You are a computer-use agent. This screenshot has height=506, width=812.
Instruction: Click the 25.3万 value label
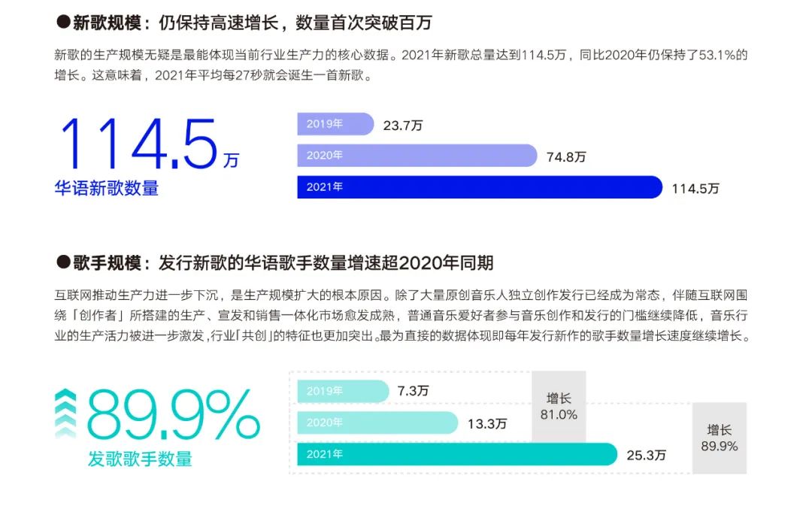click(x=647, y=455)
